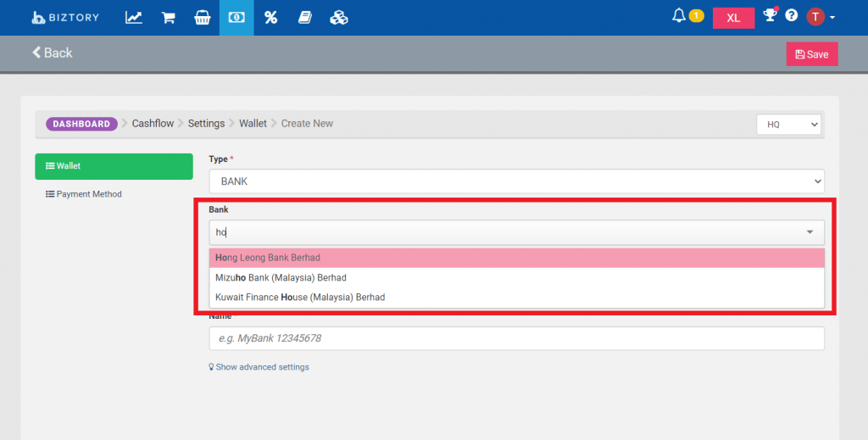Navigate to Cashflow breadcrumb
Viewport: 868px width, 440px height.
pos(153,124)
